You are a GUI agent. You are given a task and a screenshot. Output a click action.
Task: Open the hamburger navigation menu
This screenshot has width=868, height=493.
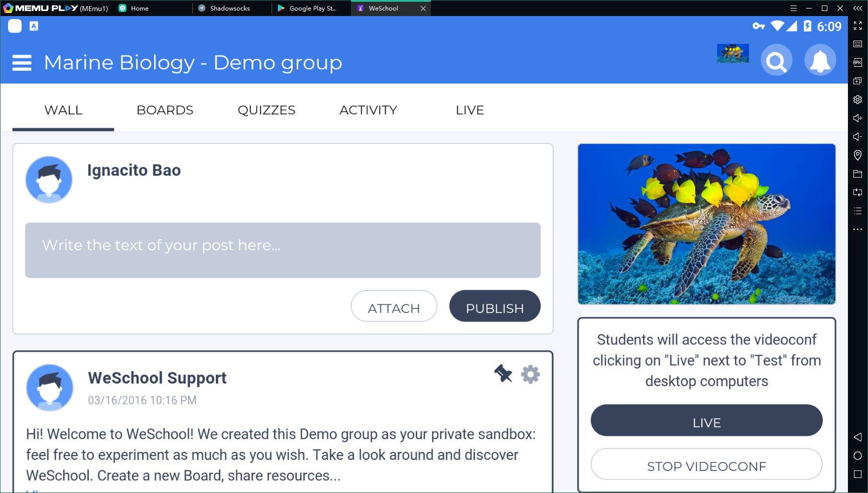[x=22, y=63]
